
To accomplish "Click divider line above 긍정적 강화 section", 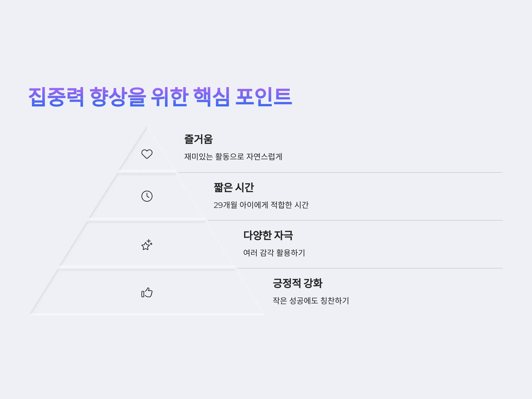I will coord(370,268).
